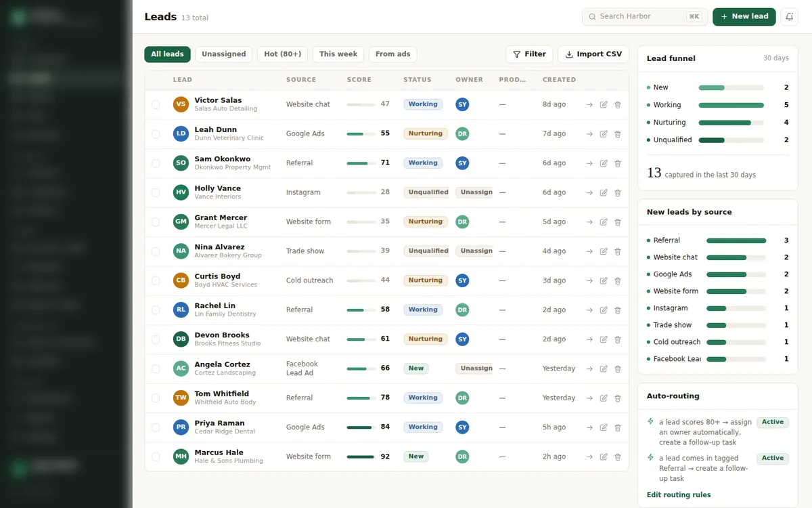Image resolution: width=812 pixels, height=508 pixels.
Task: Delete the Victor Salas lead
Action: pos(618,105)
